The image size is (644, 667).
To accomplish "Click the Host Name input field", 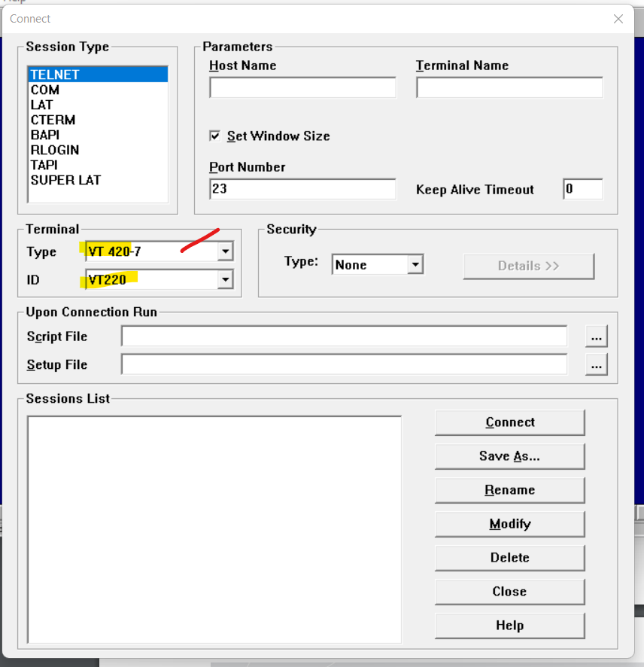I will point(302,87).
